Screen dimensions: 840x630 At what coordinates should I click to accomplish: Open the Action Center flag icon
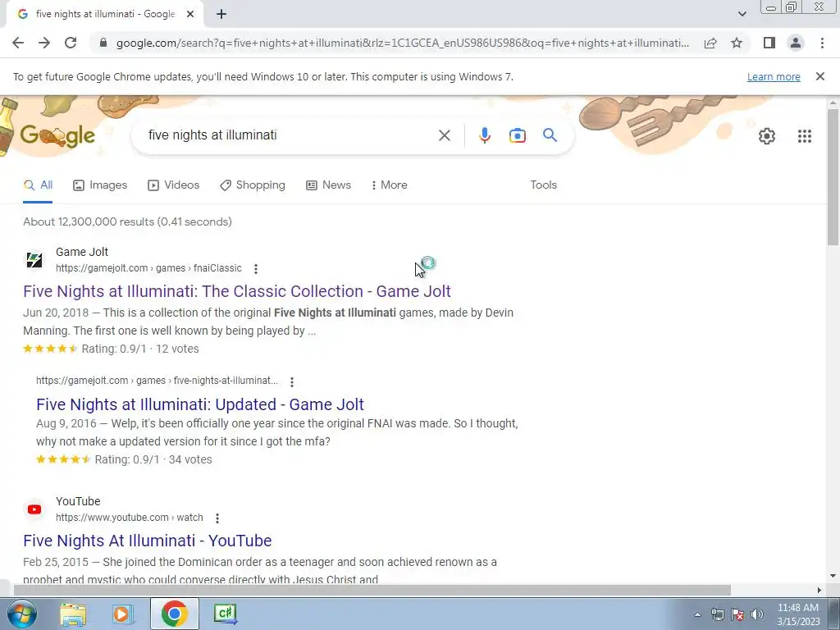tap(737, 614)
